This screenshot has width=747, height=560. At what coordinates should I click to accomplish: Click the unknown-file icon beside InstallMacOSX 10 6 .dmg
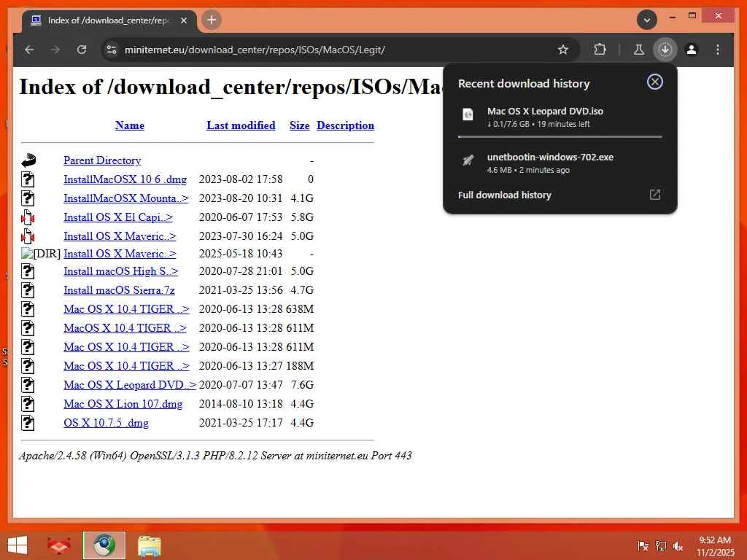[28, 179]
